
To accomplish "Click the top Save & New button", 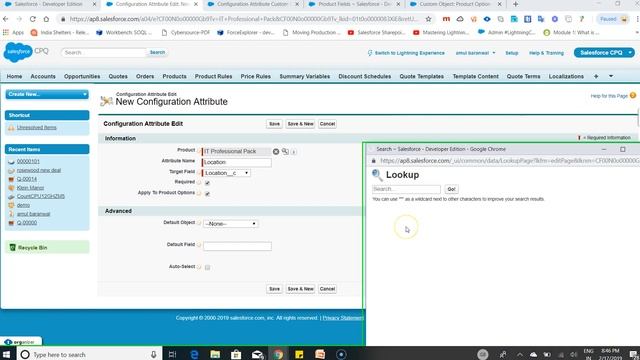I will coord(300,124).
